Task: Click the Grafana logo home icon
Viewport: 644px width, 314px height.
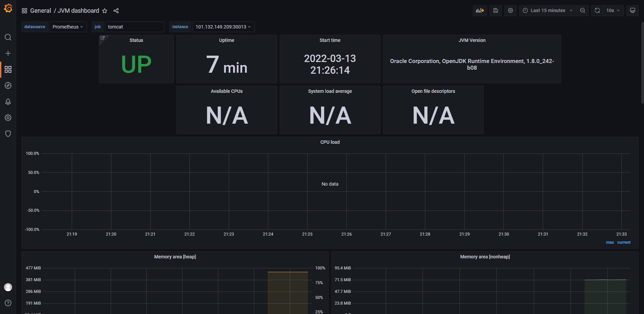Action: [x=8, y=8]
